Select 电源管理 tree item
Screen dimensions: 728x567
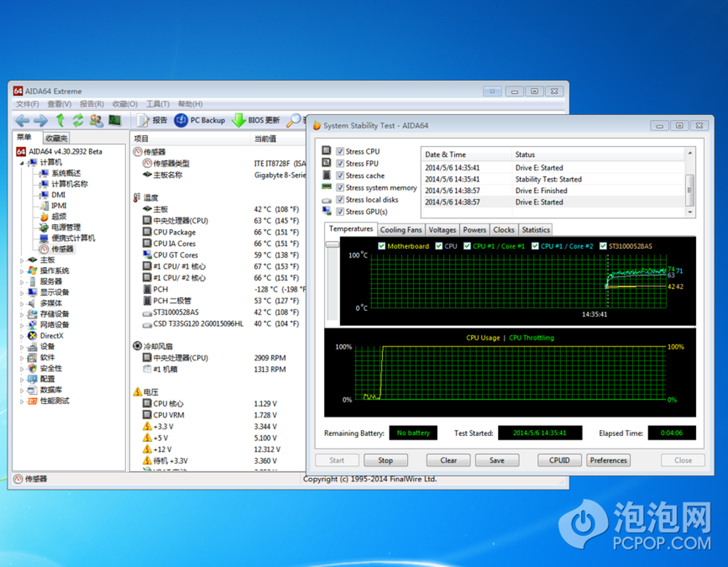click(66, 227)
